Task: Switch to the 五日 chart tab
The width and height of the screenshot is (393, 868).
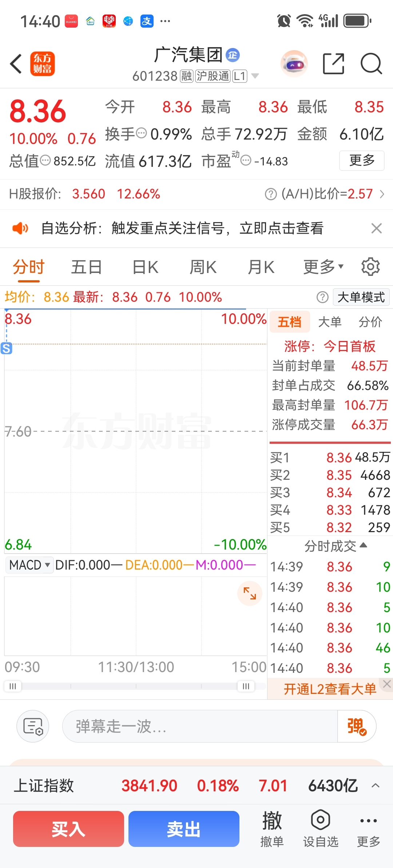Action: pyautogui.click(x=86, y=268)
